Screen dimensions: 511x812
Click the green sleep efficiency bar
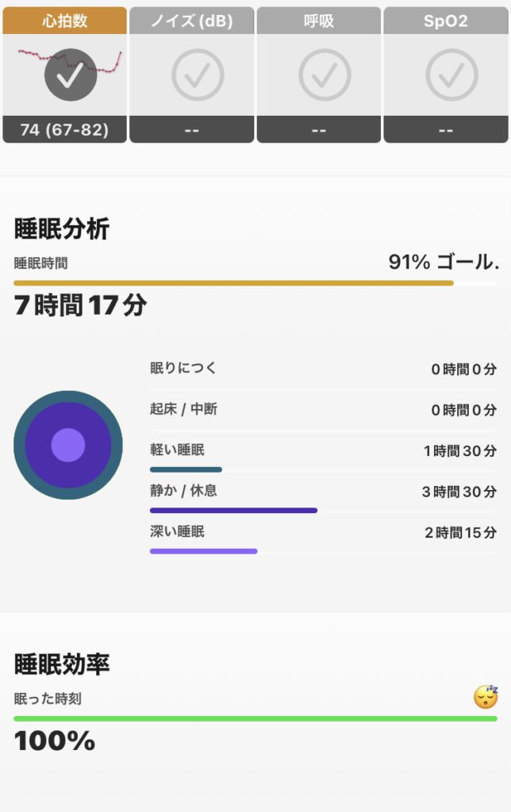click(x=255, y=718)
